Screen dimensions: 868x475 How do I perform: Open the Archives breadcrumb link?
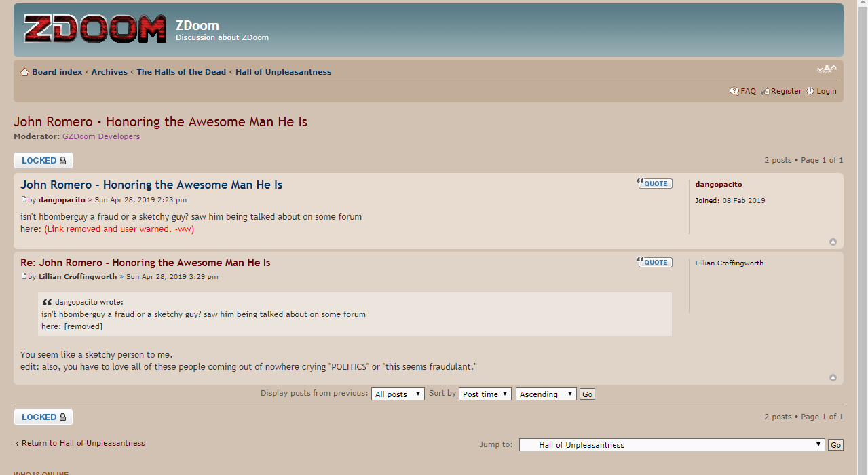coord(109,72)
